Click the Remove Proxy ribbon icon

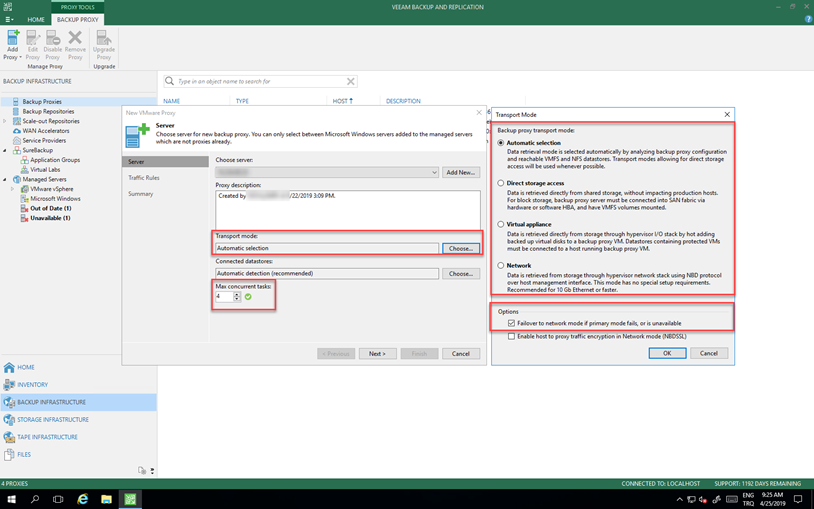click(x=75, y=45)
